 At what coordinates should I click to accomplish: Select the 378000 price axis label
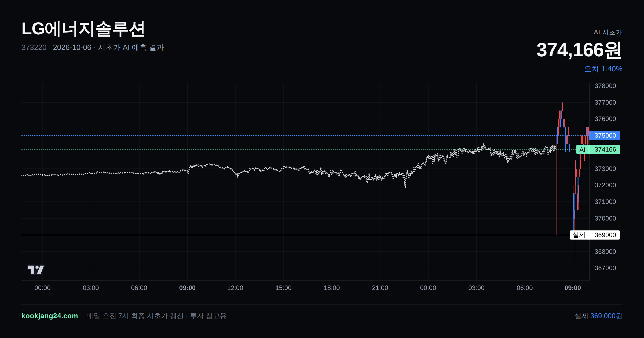605,86
